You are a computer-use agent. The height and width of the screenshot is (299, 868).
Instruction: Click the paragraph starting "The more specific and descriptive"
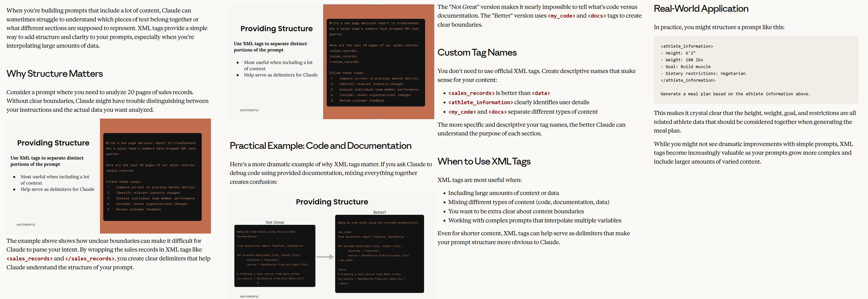pos(531,129)
